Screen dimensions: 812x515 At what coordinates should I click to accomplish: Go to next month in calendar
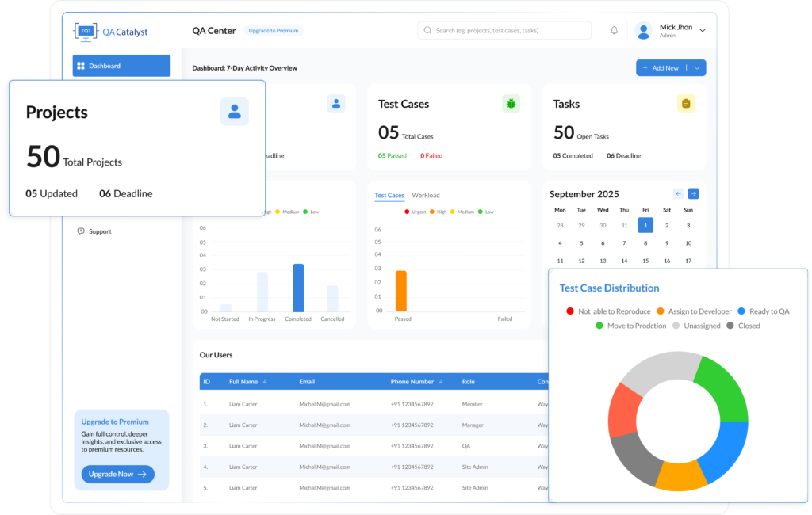tap(693, 193)
